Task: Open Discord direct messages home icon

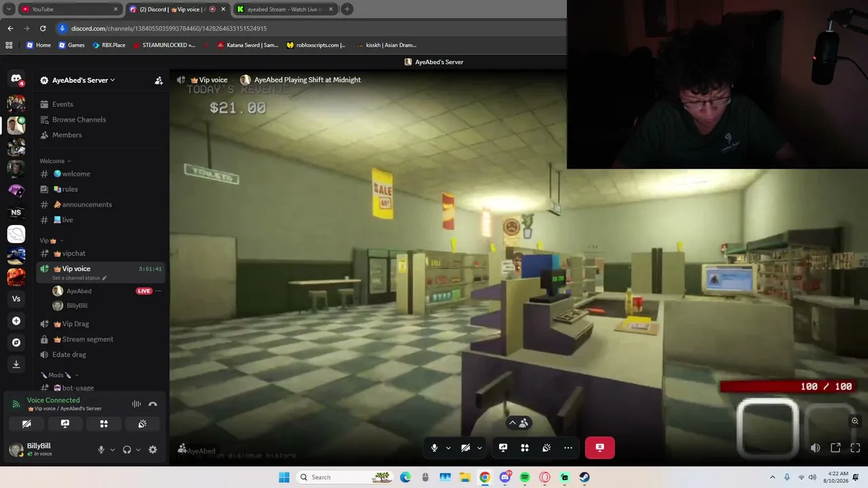Action: coord(16,79)
